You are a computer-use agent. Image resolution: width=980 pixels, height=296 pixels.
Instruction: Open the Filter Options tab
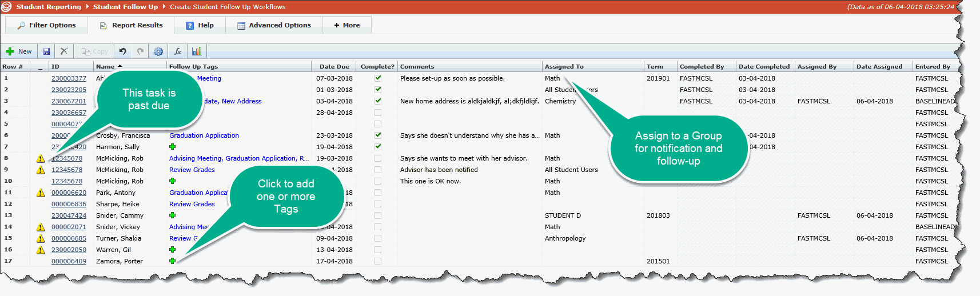click(46, 25)
